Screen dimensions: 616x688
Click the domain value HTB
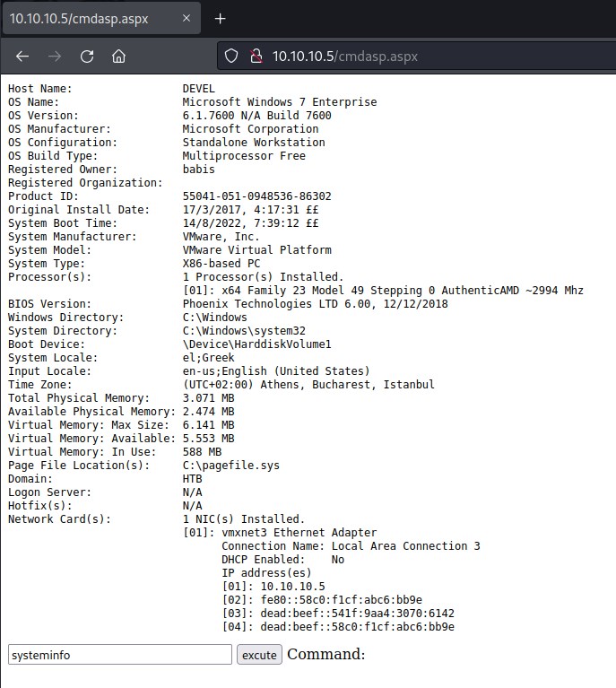click(x=193, y=479)
